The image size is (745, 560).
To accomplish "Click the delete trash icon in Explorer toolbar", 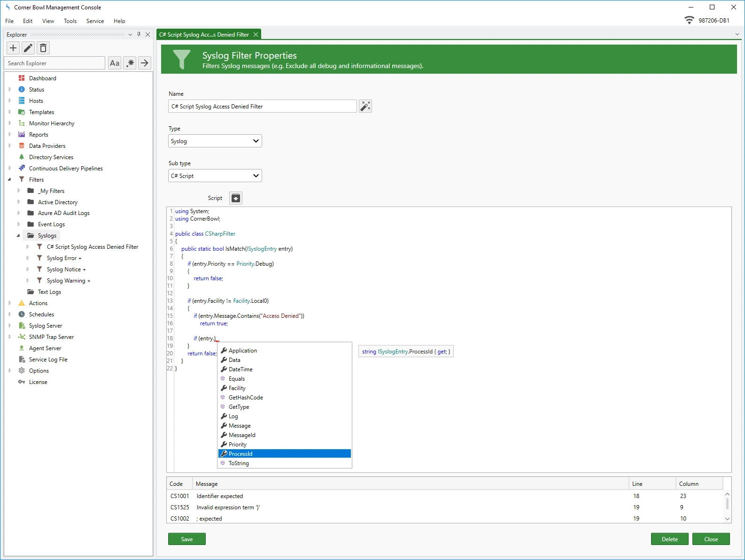I will pos(43,48).
